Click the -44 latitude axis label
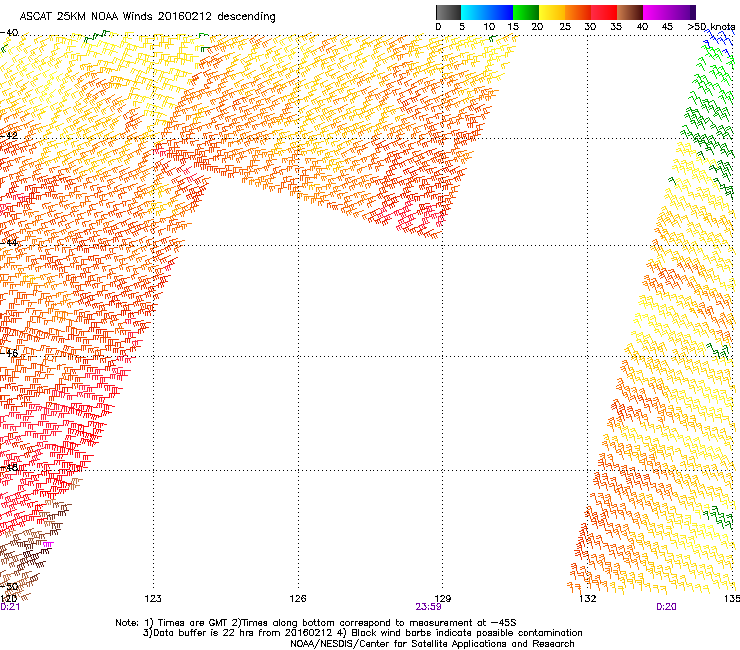Image resolution: width=740 pixels, height=650 pixels. [9, 243]
